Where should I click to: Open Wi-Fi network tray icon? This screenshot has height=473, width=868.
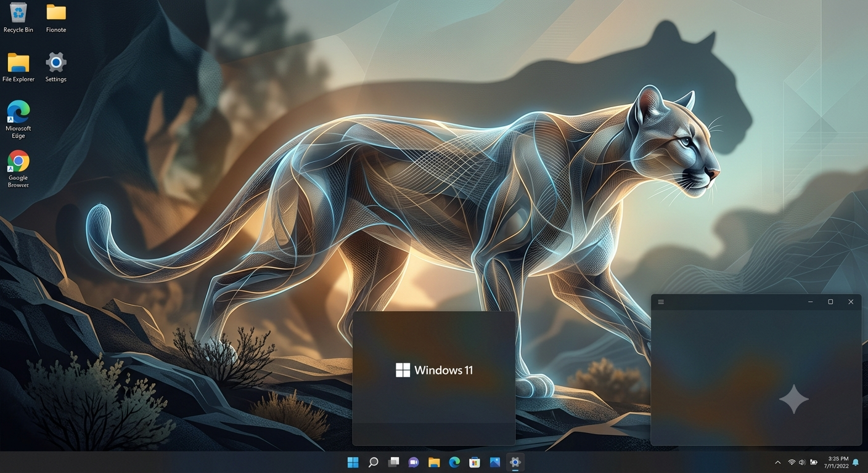pos(792,463)
